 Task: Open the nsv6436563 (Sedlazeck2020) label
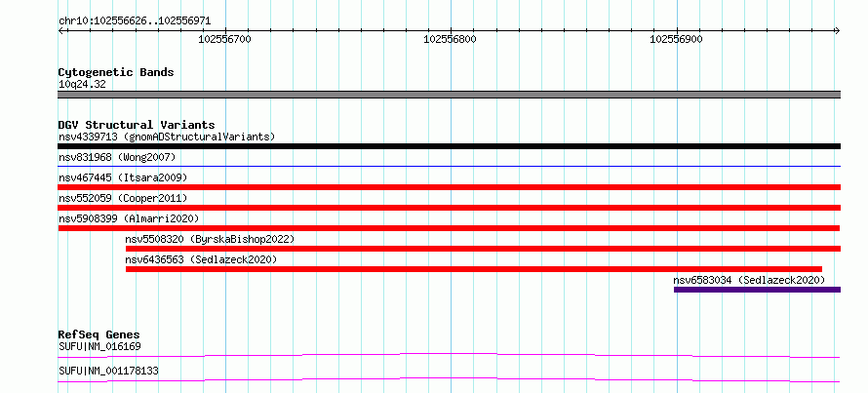201,259
